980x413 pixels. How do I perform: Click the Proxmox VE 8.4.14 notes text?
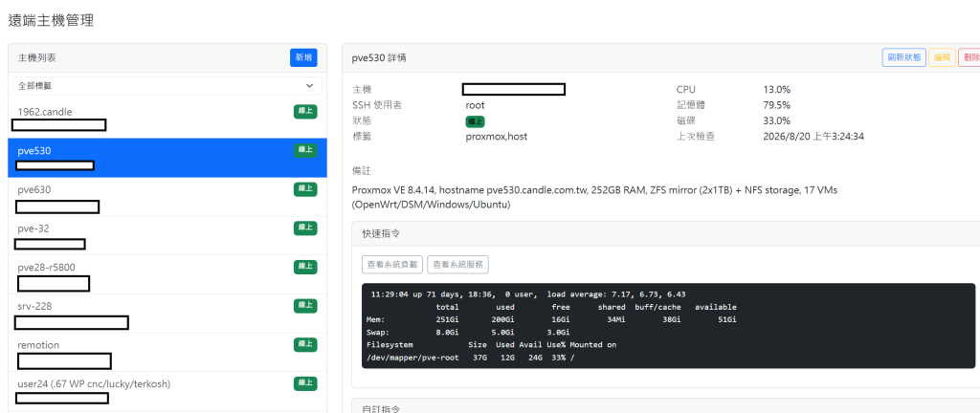pyautogui.click(x=594, y=197)
